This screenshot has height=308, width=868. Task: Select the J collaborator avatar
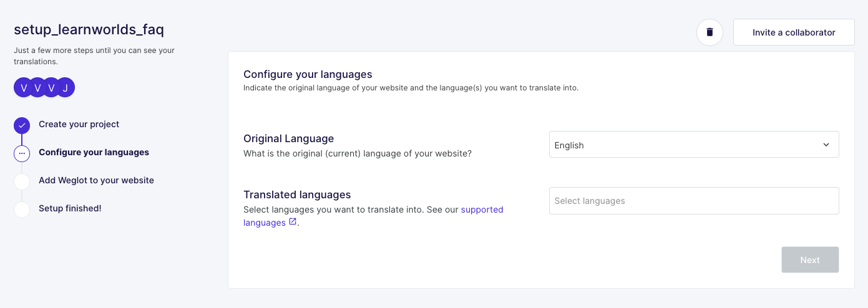tap(65, 88)
